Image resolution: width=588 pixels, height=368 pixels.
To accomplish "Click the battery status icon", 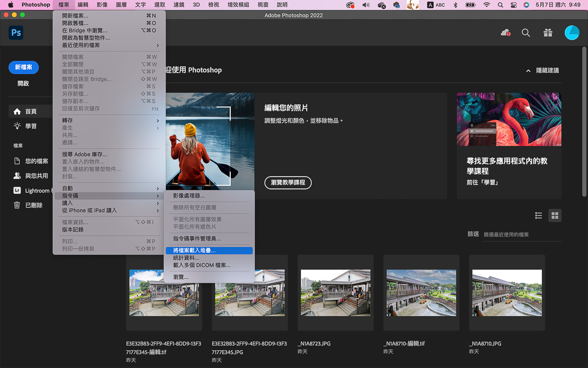I will 470,5.
